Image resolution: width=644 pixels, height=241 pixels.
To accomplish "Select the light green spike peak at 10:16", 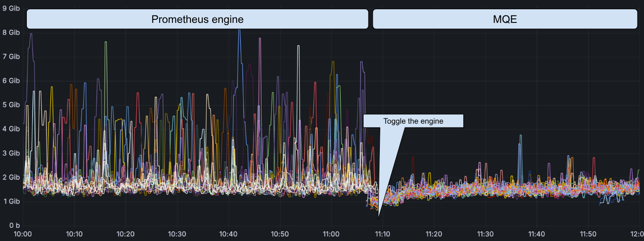I will point(106,42).
